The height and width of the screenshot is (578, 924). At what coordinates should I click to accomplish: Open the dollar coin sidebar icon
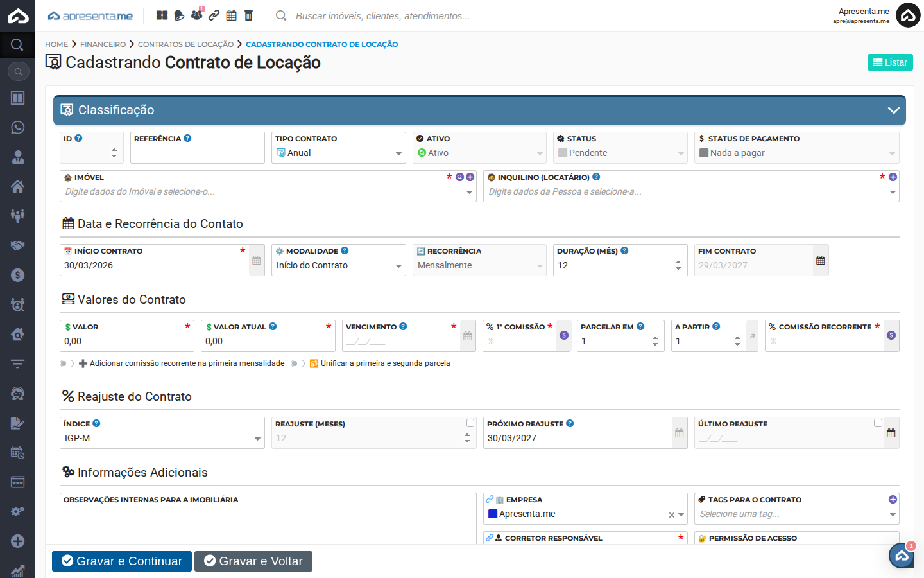pyautogui.click(x=17, y=275)
